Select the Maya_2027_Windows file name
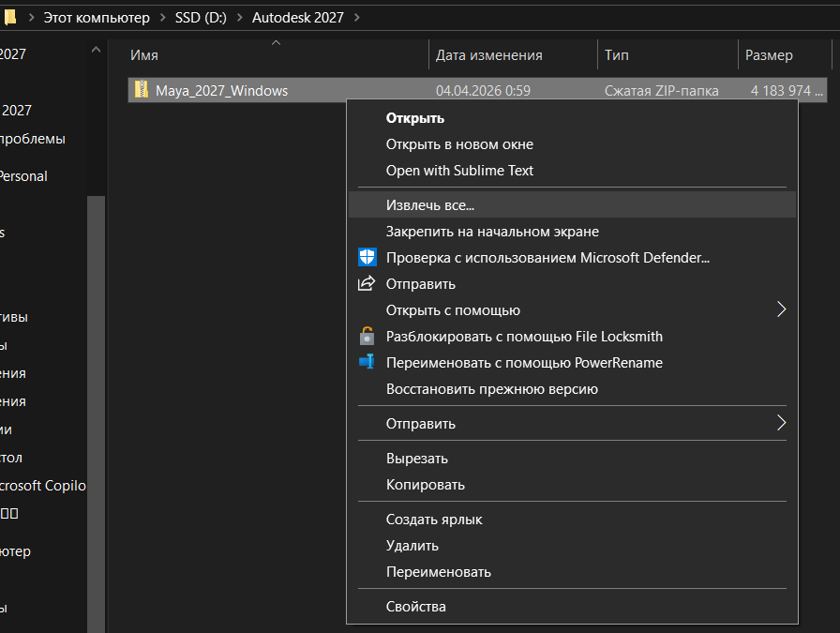The image size is (840, 633). (221, 91)
